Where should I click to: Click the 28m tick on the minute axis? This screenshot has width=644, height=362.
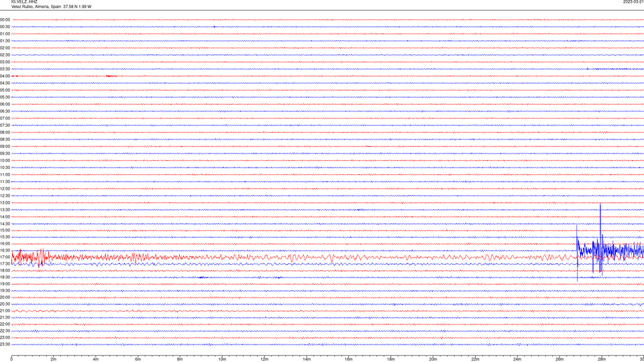602,359
